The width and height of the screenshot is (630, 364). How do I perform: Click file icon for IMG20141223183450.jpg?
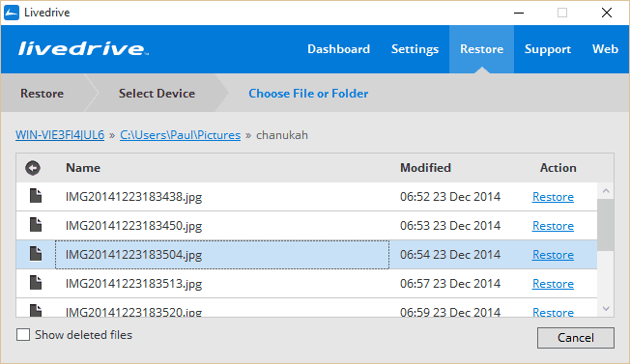(36, 225)
